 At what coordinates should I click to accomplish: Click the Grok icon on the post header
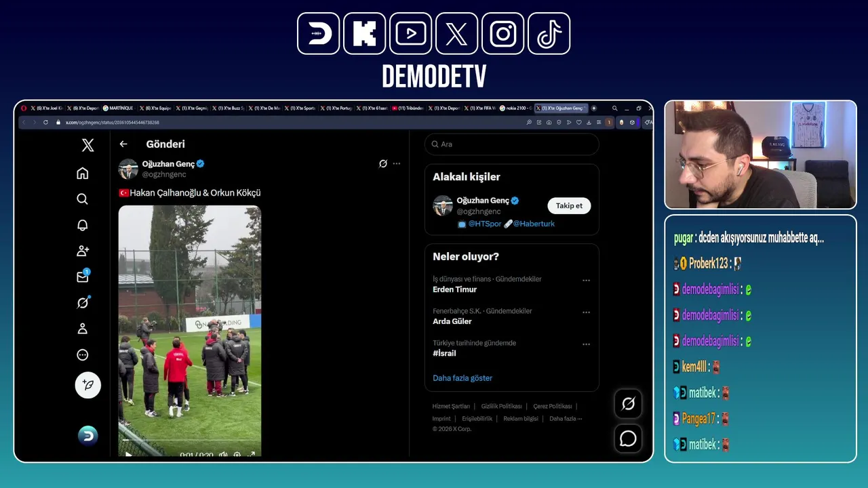pos(383,163)
